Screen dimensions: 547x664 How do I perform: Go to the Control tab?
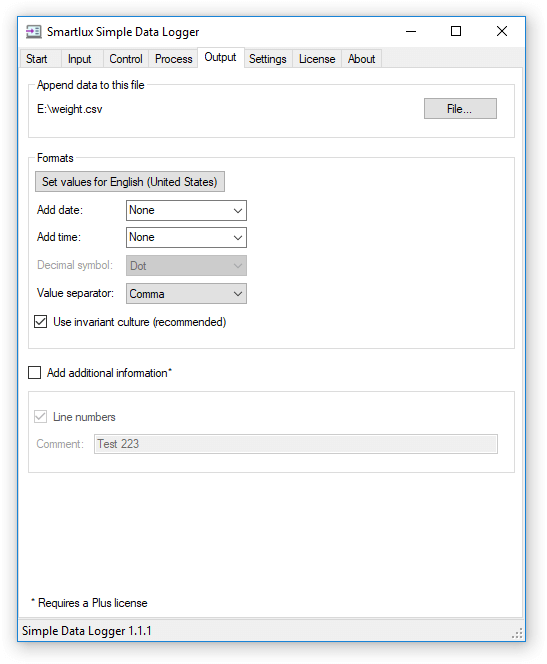pyautogui.click(x=126, y=59)
